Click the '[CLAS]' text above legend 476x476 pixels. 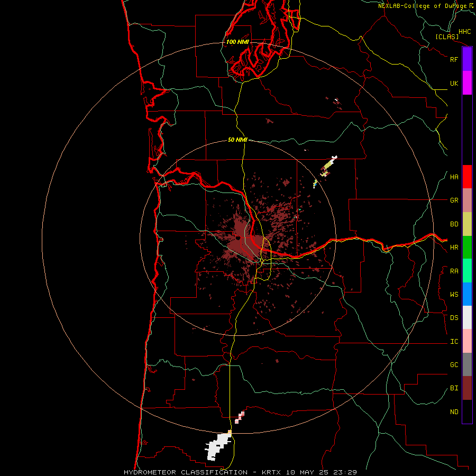point(447,36)
